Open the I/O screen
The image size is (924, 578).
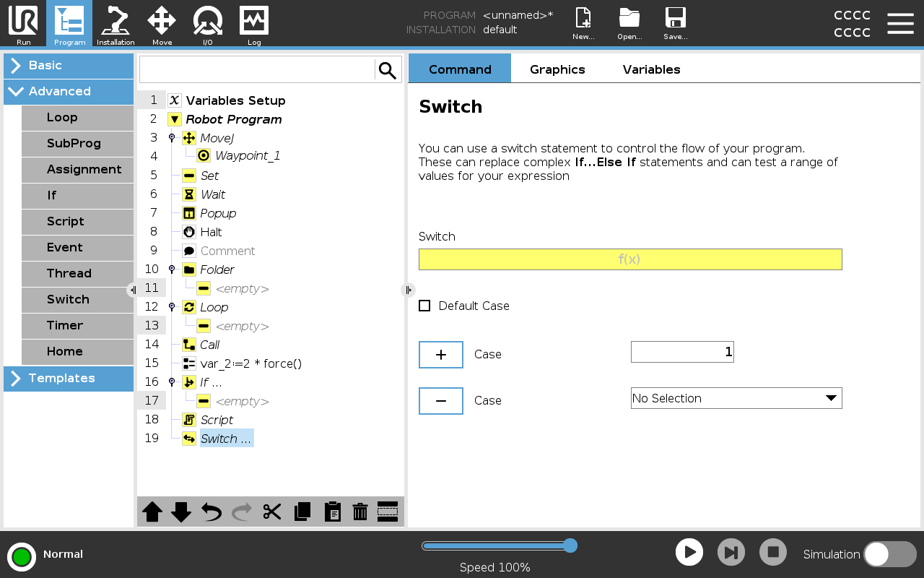tap(208, 23)
